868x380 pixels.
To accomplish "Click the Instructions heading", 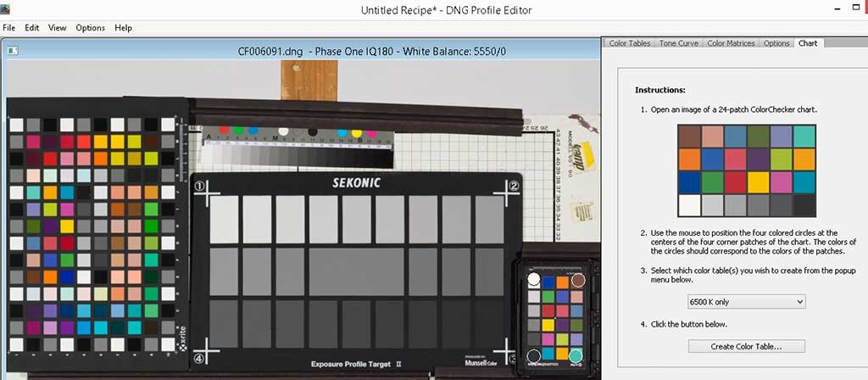I will [659, 90].
